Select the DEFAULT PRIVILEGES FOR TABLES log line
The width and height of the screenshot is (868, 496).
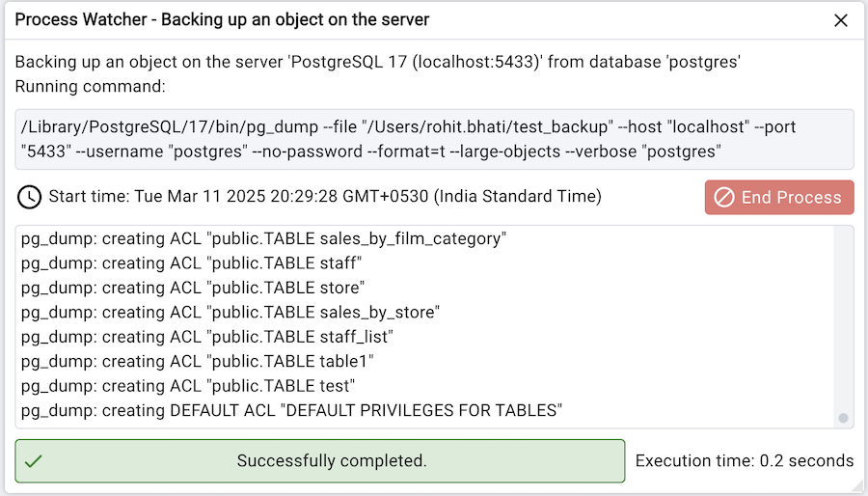click(x=291, y=410)
